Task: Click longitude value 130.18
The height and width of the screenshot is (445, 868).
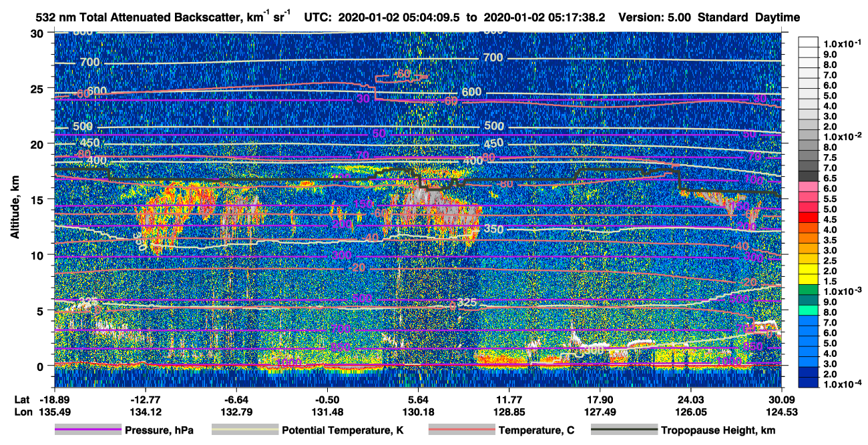Action: (x=417, y=412)
